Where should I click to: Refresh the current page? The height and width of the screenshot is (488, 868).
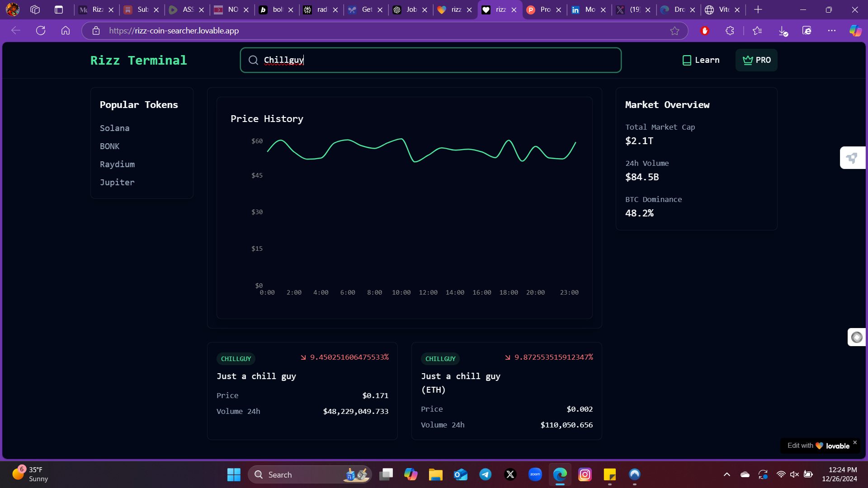41,31
